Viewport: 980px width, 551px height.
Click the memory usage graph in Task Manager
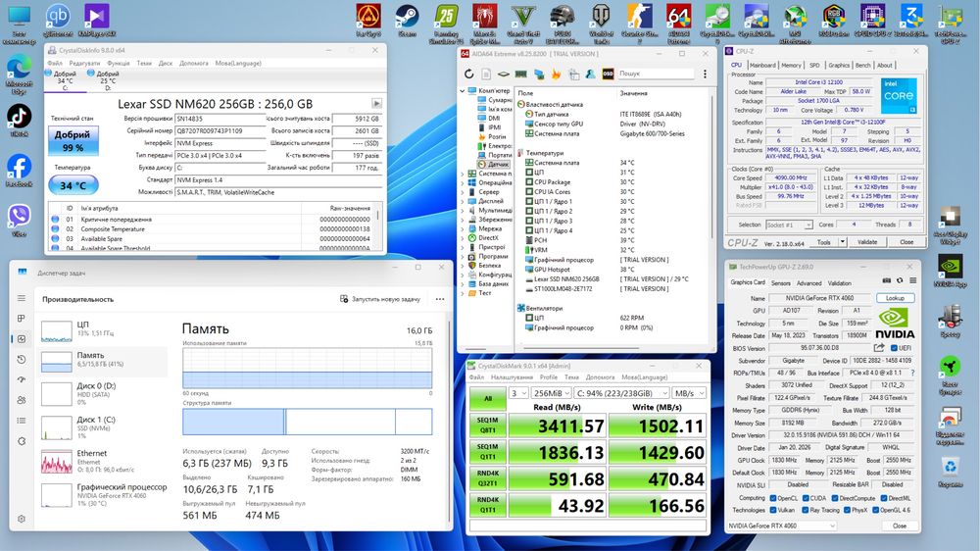[x=307, y=369]
